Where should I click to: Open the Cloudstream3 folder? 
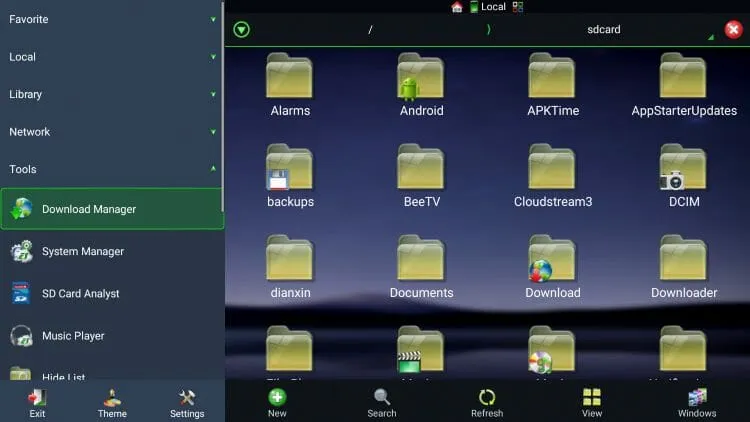[552, 176]
